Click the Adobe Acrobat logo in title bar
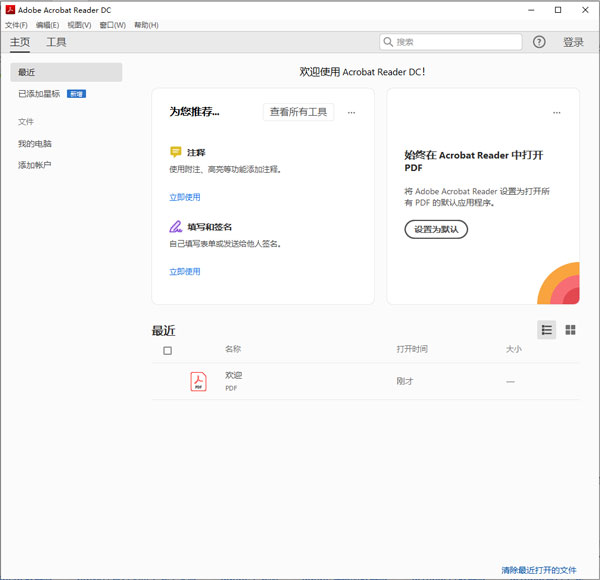This screenshot has height=580, width=600. (10, 10)
